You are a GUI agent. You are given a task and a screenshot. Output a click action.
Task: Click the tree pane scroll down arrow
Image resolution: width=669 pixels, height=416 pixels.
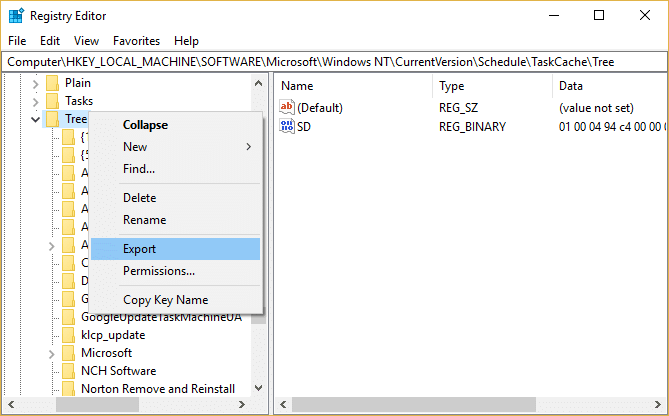[x=259, y=388]
